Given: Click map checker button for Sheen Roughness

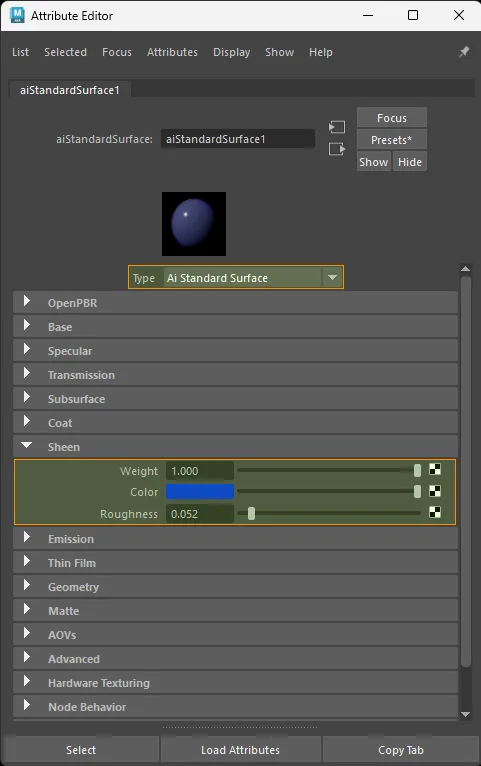Looking at the screenshot, I should [435, 512].
